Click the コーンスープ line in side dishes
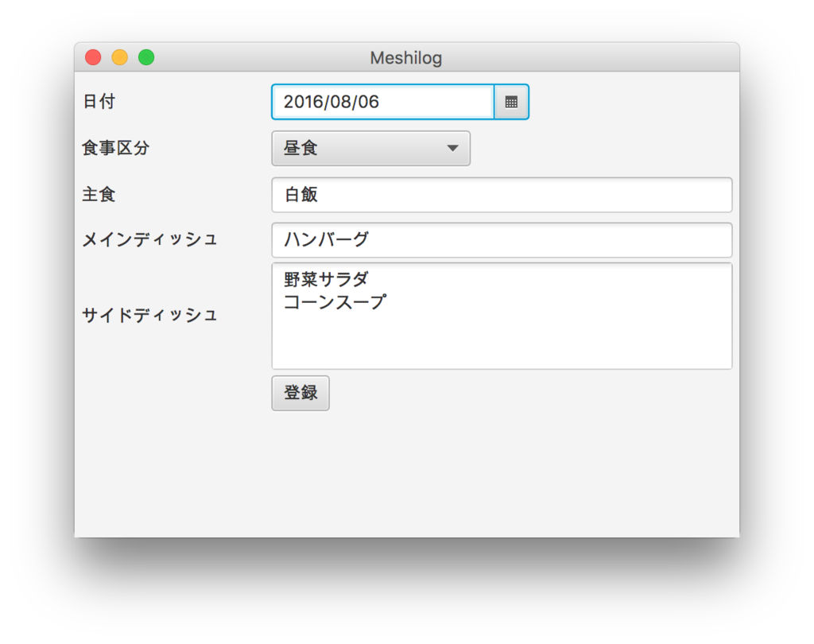Image resolution: width=814 pixels, height=644 pixels. coord(335,302)
